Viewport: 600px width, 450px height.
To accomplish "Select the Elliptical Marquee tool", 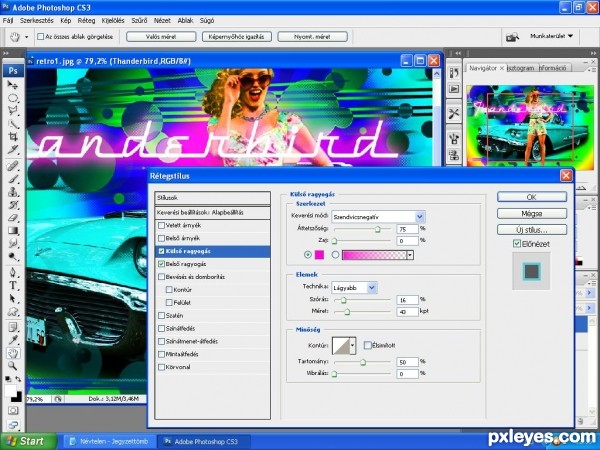I will 13,98.
